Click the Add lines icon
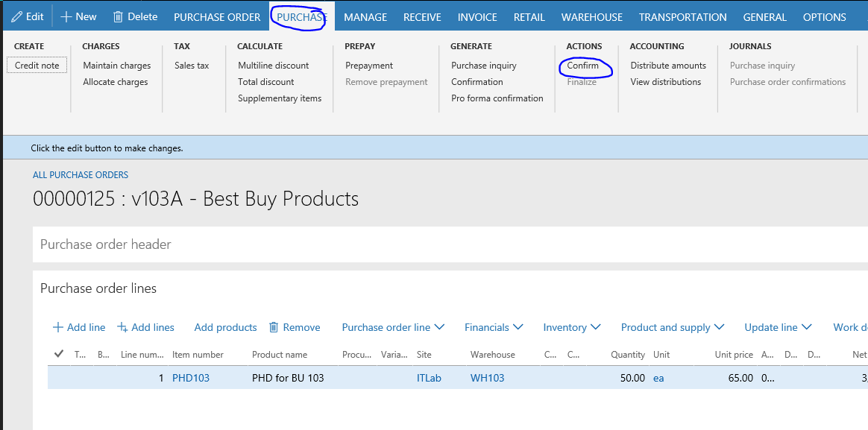Screen dimensions: 868x430 122,328
